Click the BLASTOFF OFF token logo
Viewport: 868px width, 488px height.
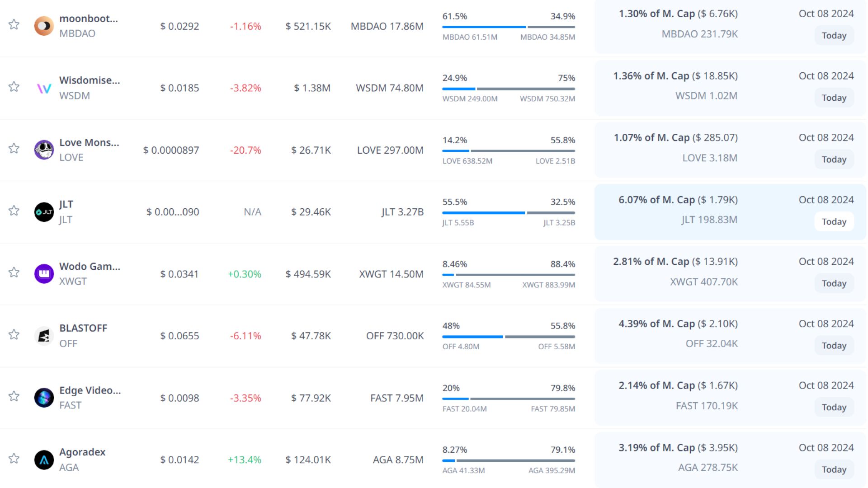pos(44,336)
